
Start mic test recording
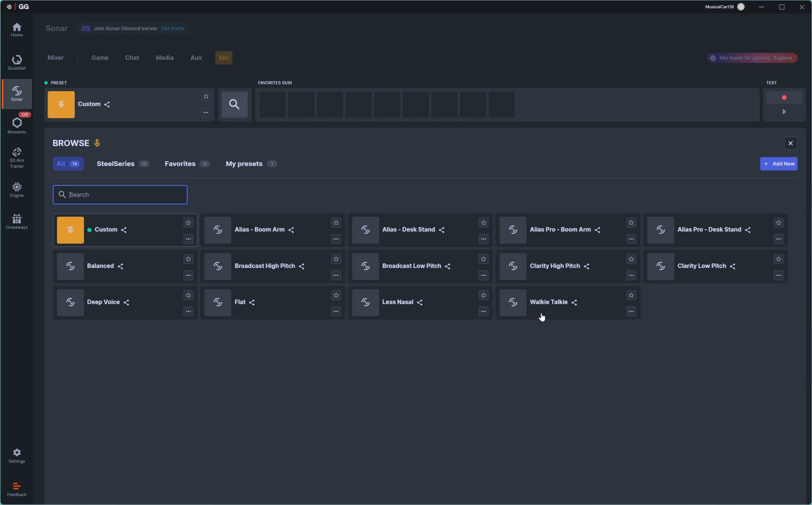tap(784, 98)
